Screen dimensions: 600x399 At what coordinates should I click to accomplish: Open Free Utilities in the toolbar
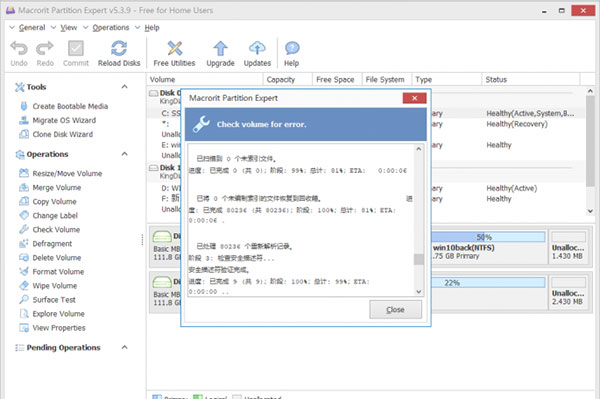[x=174, y=54]
